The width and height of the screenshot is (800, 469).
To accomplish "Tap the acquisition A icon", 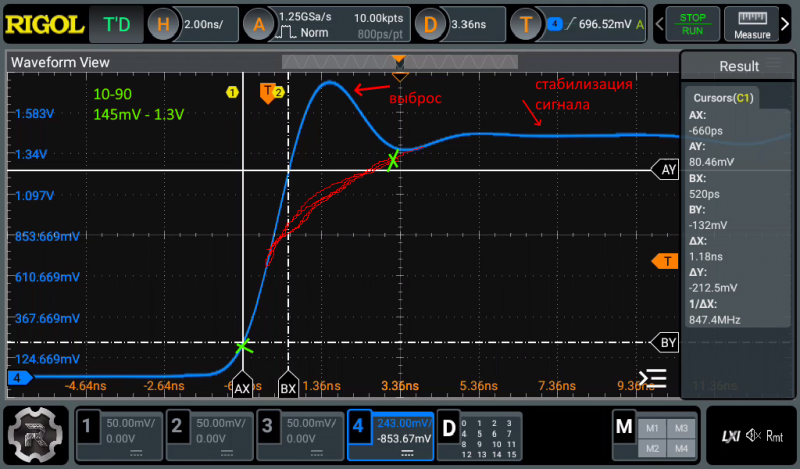I will [x=259, y=24].
